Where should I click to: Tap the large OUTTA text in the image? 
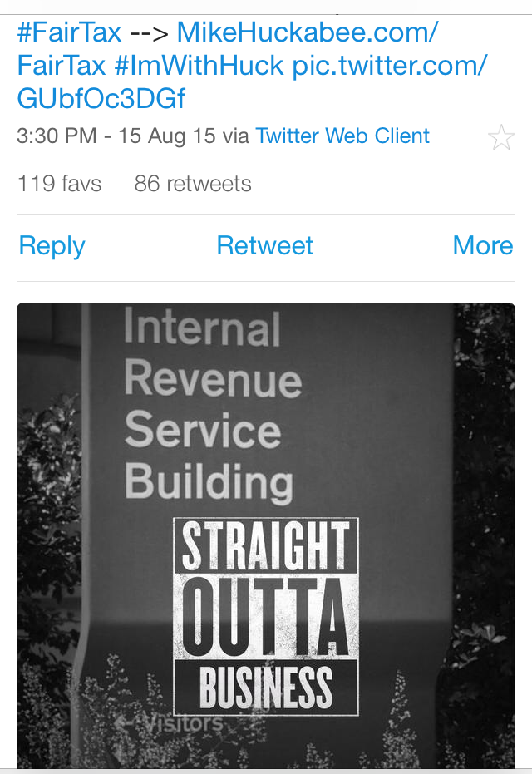pyautogui.click(x=266, y=614)
